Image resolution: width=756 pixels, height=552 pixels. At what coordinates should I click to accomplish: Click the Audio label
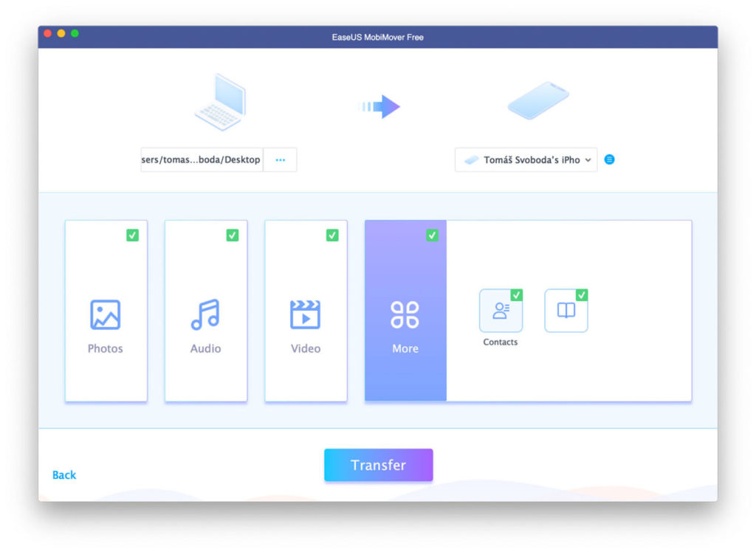click(x=205, y=348)
